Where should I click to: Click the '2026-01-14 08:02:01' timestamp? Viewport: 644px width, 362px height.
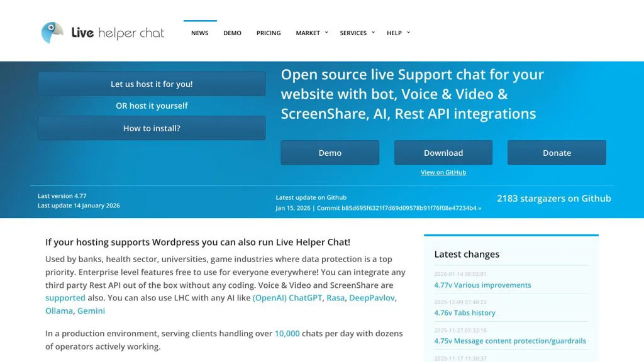pos(460,274)
